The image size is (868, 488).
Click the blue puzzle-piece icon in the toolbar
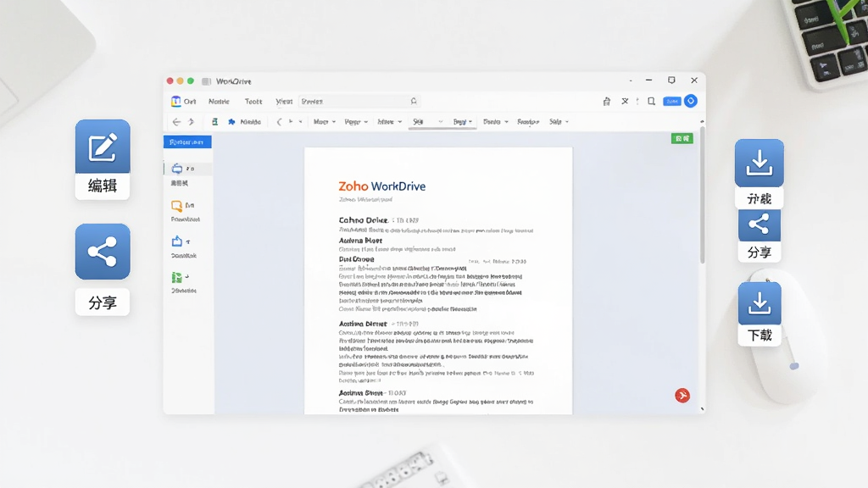tap(231, 122)
